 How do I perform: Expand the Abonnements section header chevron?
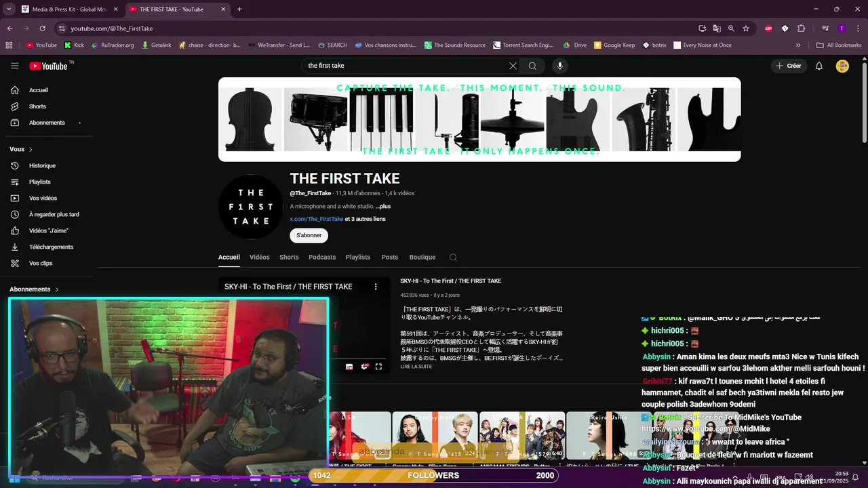(x=57, y=289)
